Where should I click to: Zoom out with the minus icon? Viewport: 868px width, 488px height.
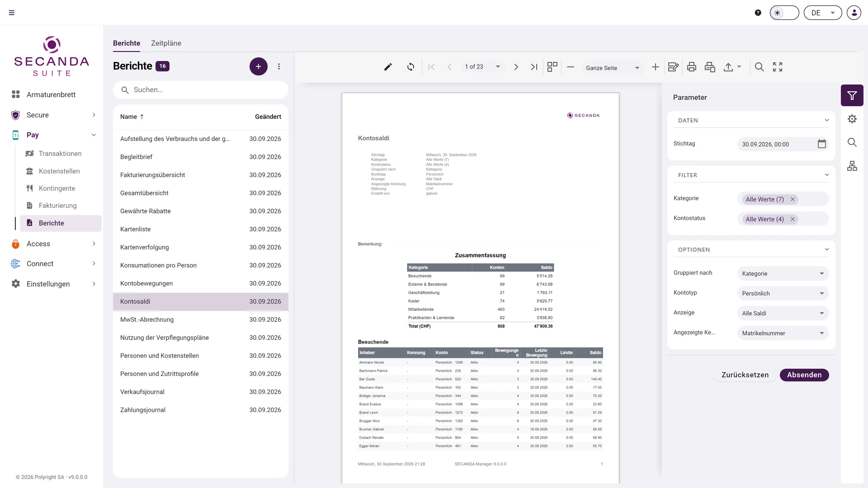point(571,67)
